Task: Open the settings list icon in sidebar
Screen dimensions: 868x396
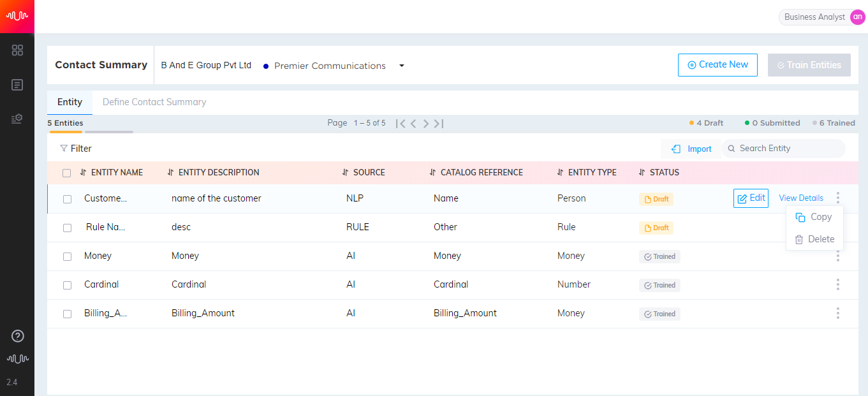Action: pos(17,119)
